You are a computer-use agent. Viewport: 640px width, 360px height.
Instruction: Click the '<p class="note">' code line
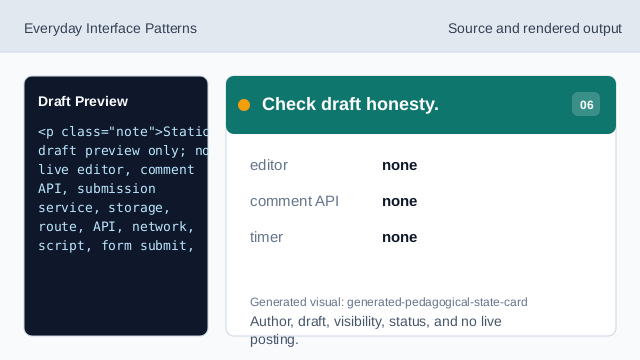point(123,132)
